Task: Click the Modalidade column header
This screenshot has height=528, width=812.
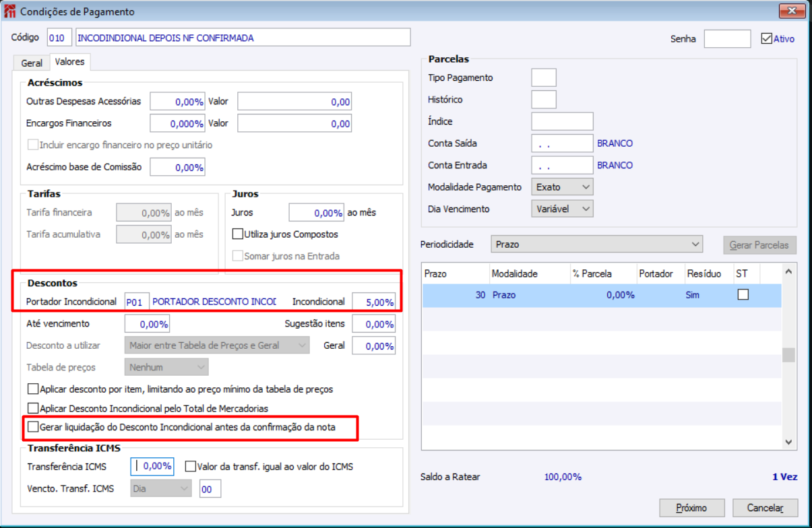Action: click(530, 273)
